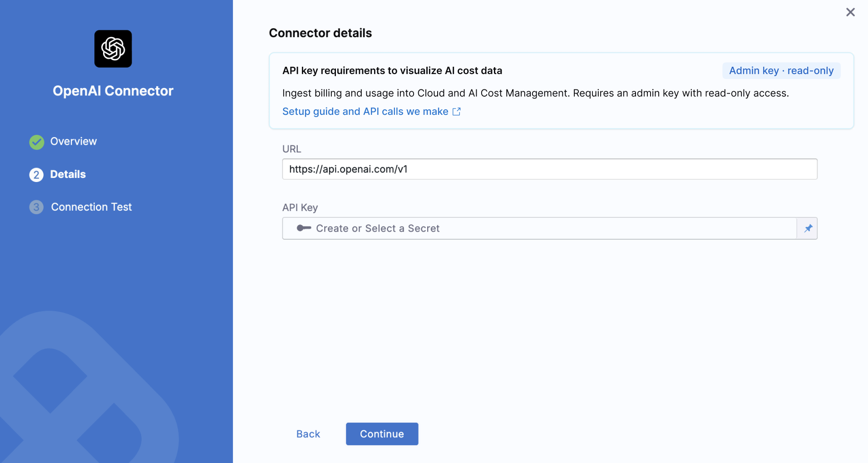Viewport: 868px width, 463px height.
Task: Open Create or Select a Secret field
Action: tap(539, 228)
